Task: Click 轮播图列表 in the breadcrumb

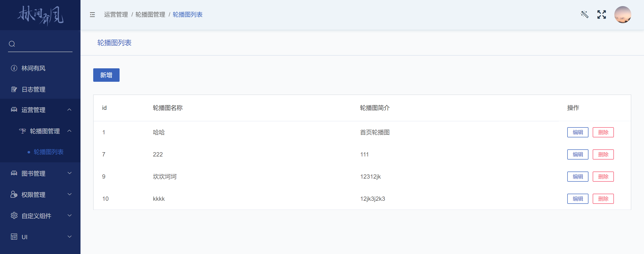Action: pos(188,15)
